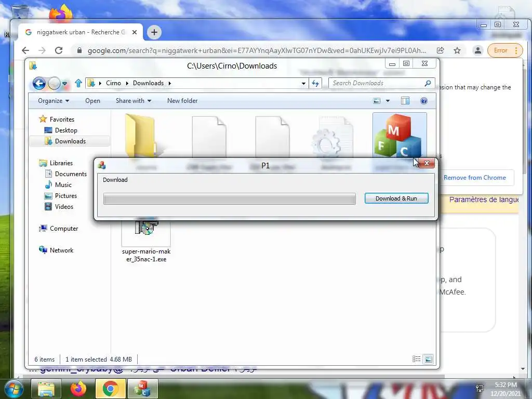Click the P1 dialog title icon
Image resolution: width=532 pixels, height=399 pixels.
[x=101, y=165]
